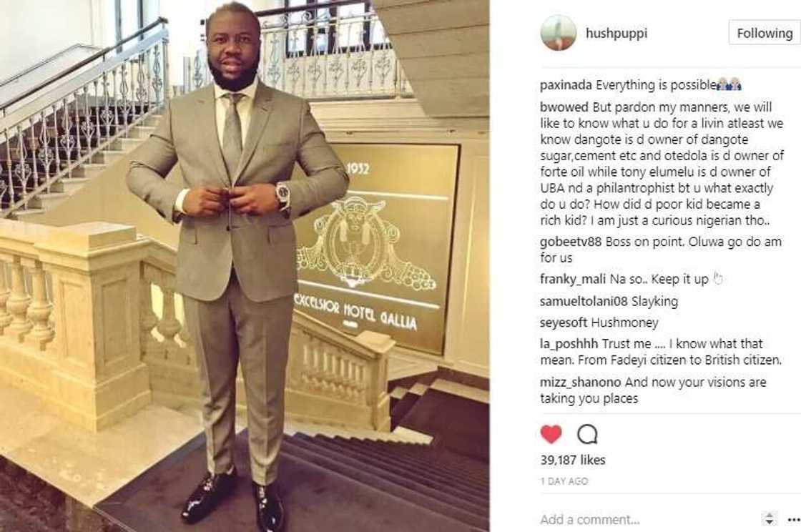Image resolution: width=801 pixels, height=532 pixels.
Task: Open mizz_shanono's profile
Action: (581, 382)
